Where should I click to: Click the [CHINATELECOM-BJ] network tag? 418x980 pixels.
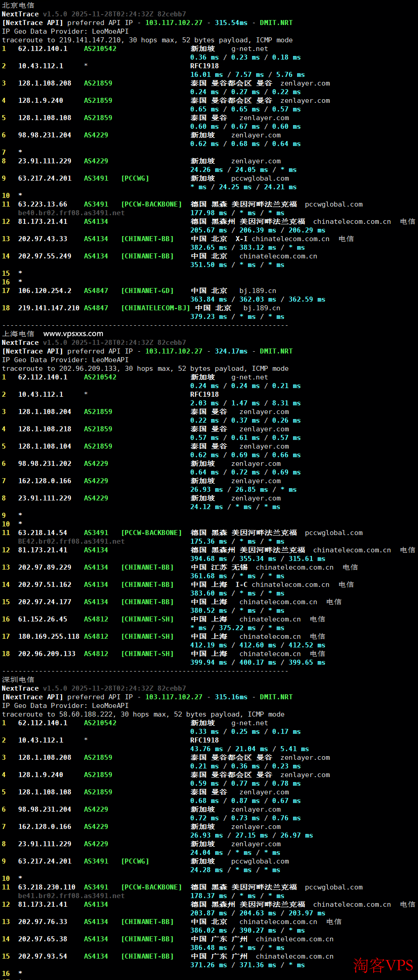pyautogui.click(x=155, y=308)
